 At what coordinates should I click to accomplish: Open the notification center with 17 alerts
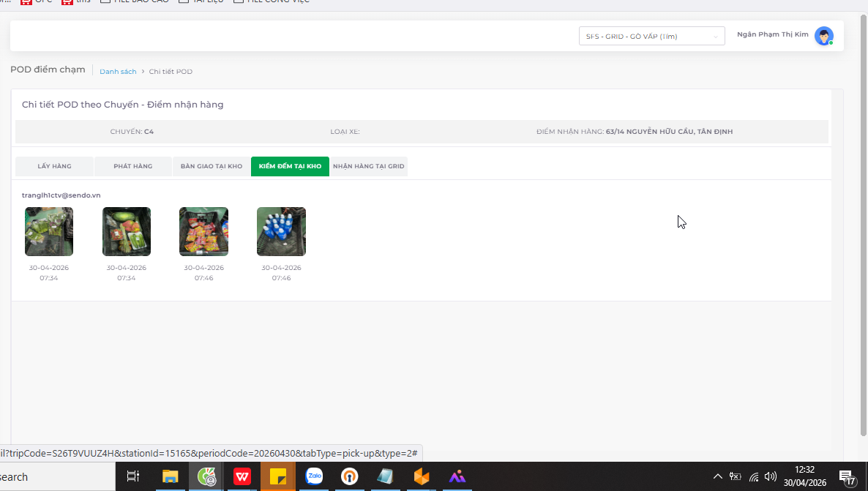[x=847, y=477]
